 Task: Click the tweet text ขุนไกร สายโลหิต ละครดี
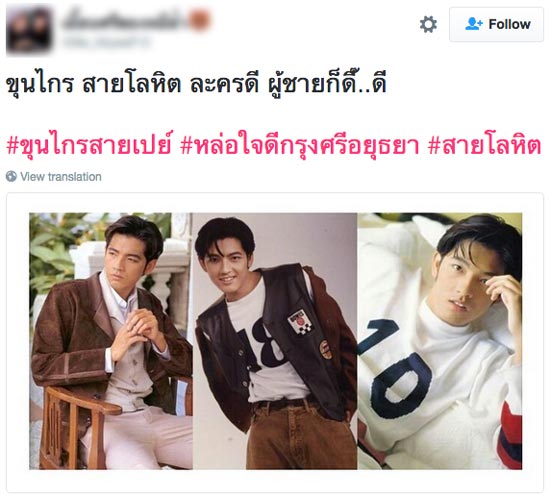(x=132, y=85)
